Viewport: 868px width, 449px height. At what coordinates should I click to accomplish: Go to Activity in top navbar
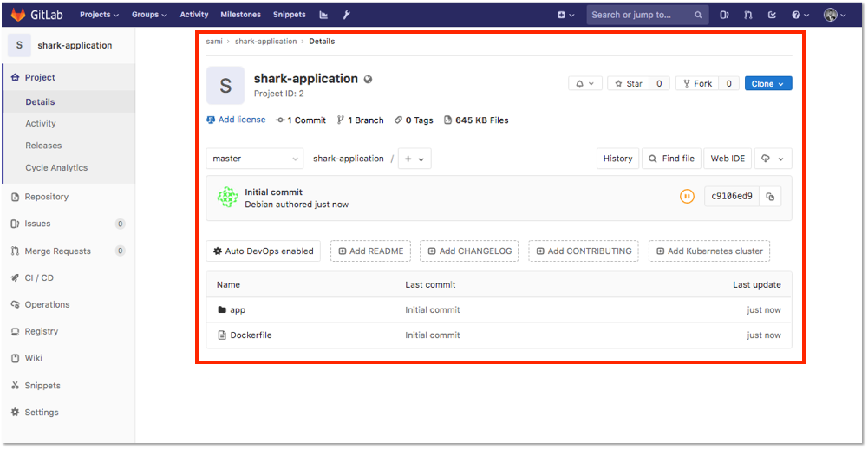193,15
